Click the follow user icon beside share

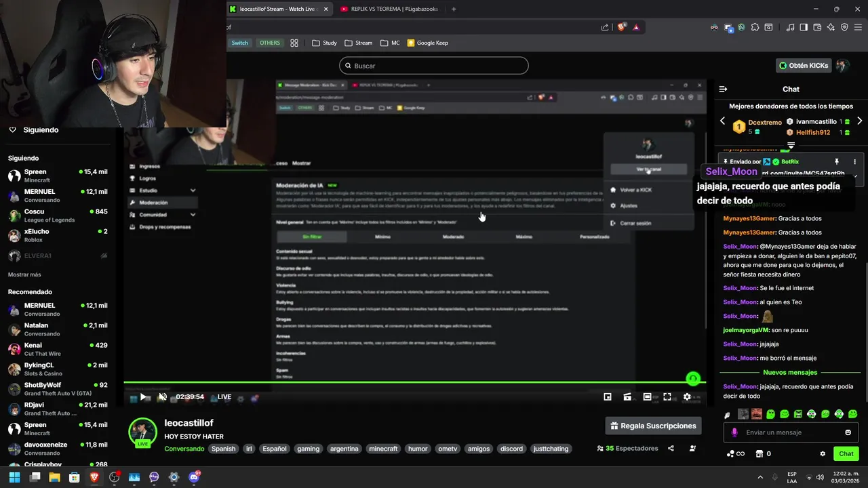tap(692, 448)
